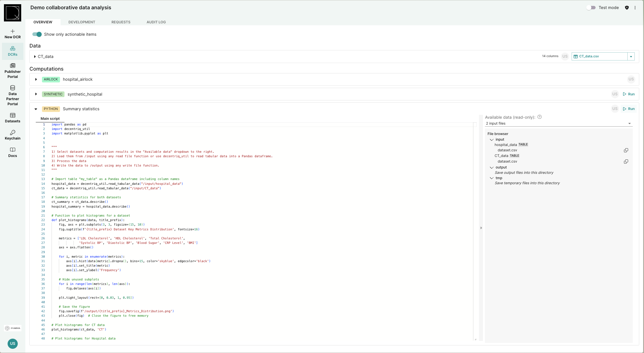
Task: Copy path of CT_data dataset.csv
Action: click(626, 161)
